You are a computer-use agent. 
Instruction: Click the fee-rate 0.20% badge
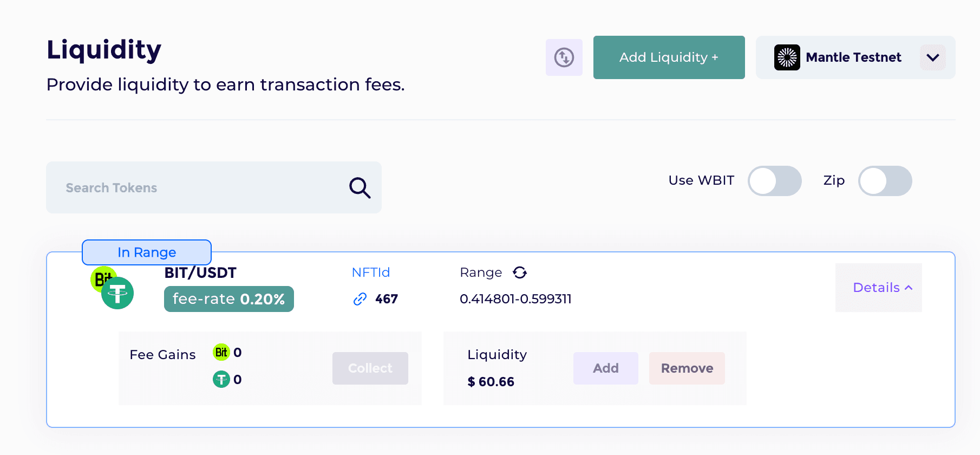tap(229, 299)
